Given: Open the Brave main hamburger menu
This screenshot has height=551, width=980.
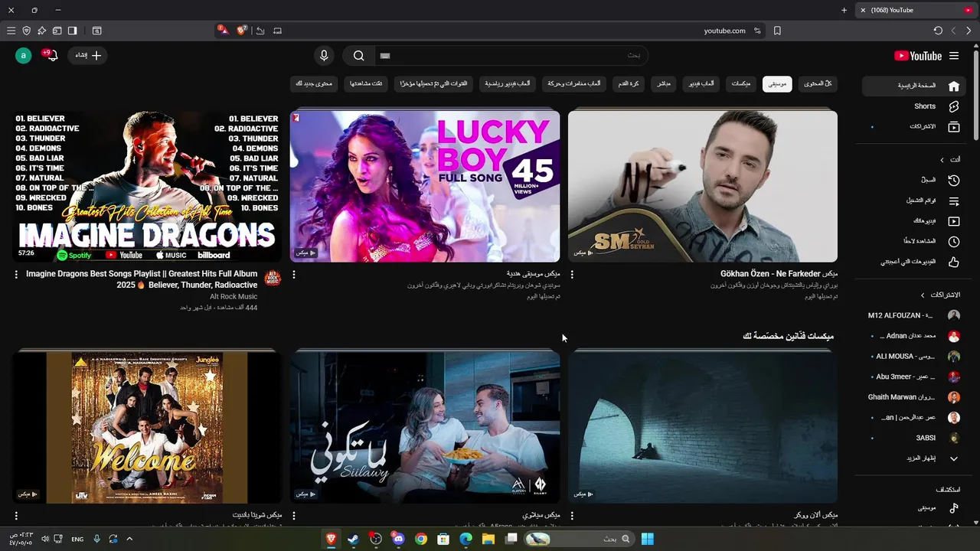Looking at the screenshot, I should (x=11, y=31).
